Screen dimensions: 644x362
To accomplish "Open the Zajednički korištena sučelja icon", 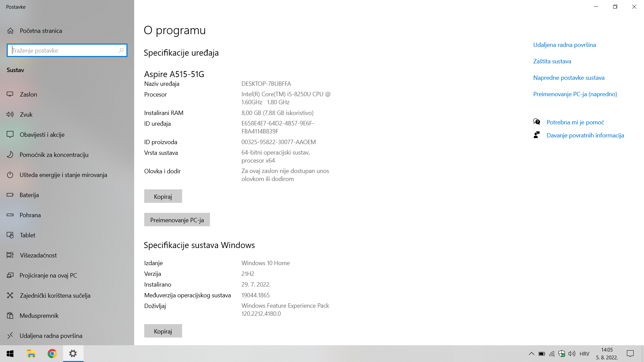I will [10, 295].
